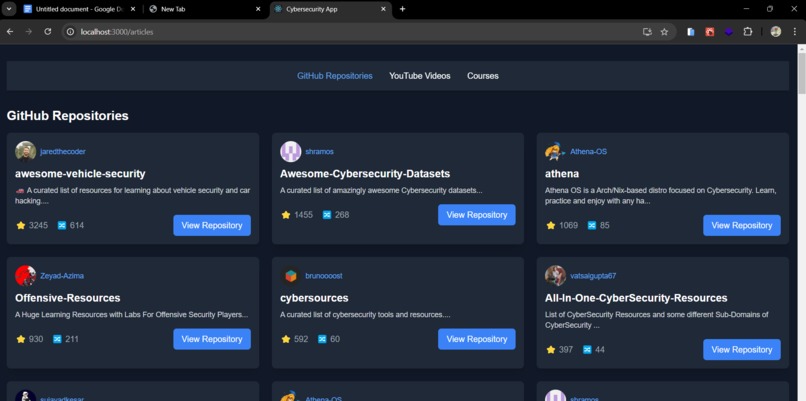Screen dimensions: 806x401
Task: Click the star icon beside 1455
Action: (286, 215)
